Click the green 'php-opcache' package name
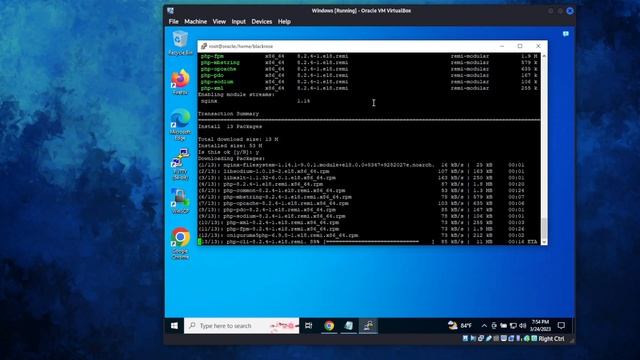The width and height of the screenshot is (640, 360). (219, 69)
